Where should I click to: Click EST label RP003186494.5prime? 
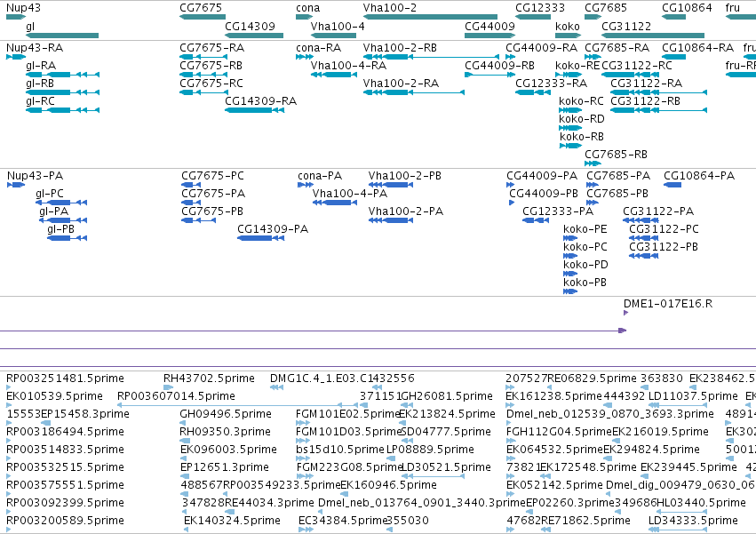(65, 432)
